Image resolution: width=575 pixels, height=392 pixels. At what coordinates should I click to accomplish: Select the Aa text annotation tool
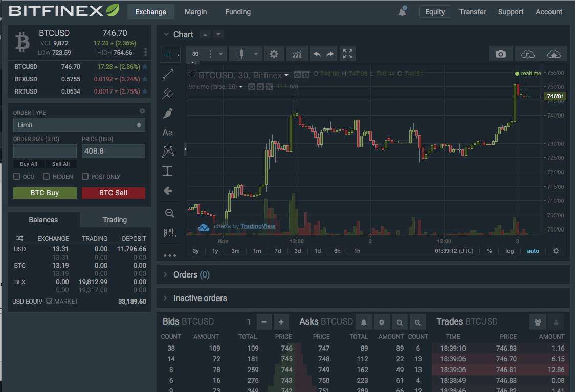(168, 132)
